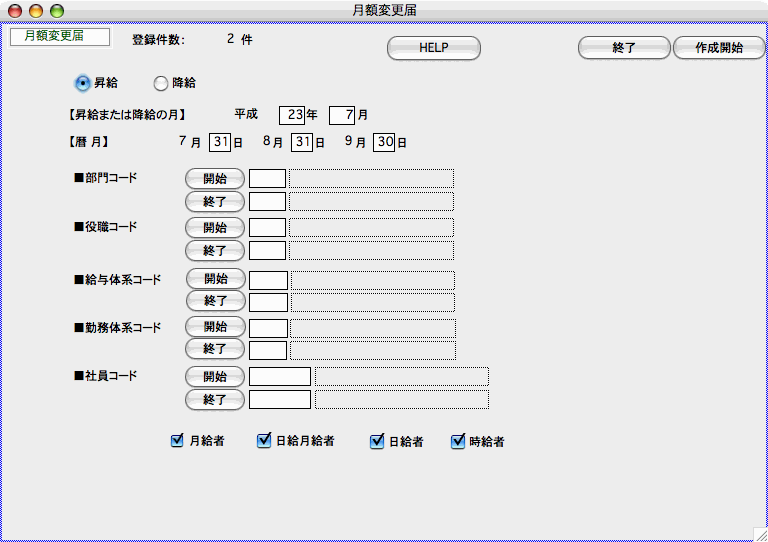The image size is (768, 542).
Task: Click 開始 button for 部門コード
Action: pyautogui.click(x=215, y=179)
